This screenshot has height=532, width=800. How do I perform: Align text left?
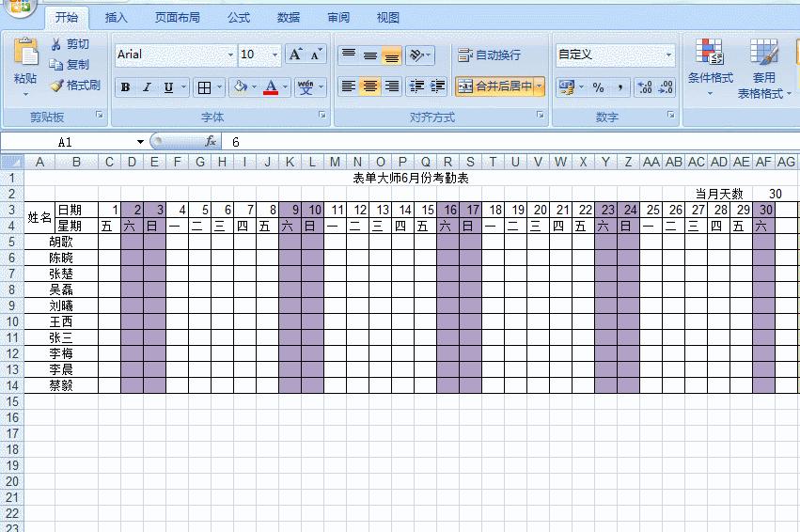coord(349,86)
